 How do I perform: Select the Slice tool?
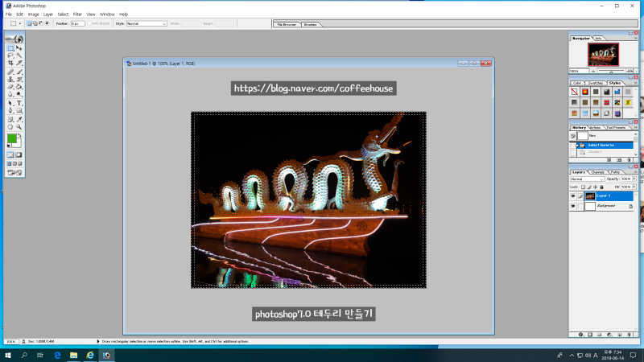[19, 64]
